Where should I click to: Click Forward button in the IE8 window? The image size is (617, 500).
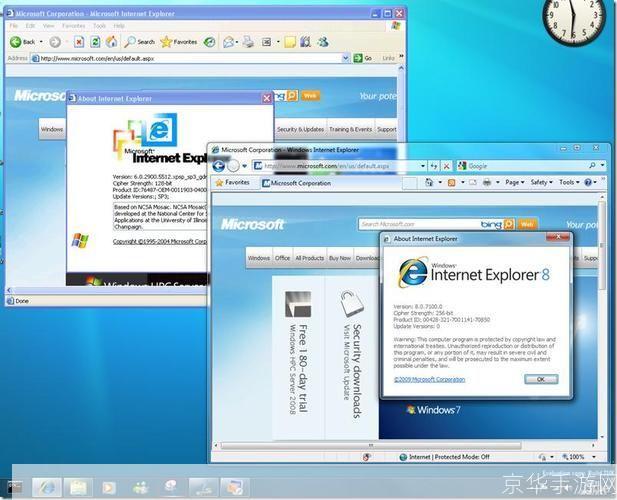tap(233, 166)
